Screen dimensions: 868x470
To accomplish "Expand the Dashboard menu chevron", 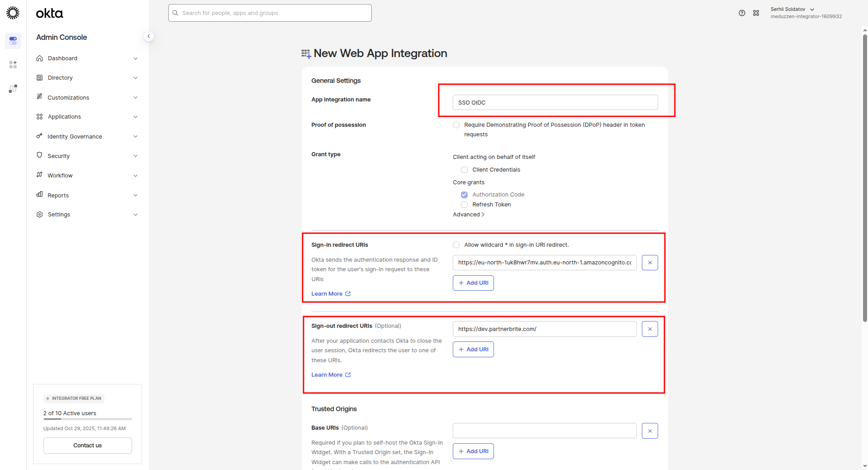I will click(135, 58).
